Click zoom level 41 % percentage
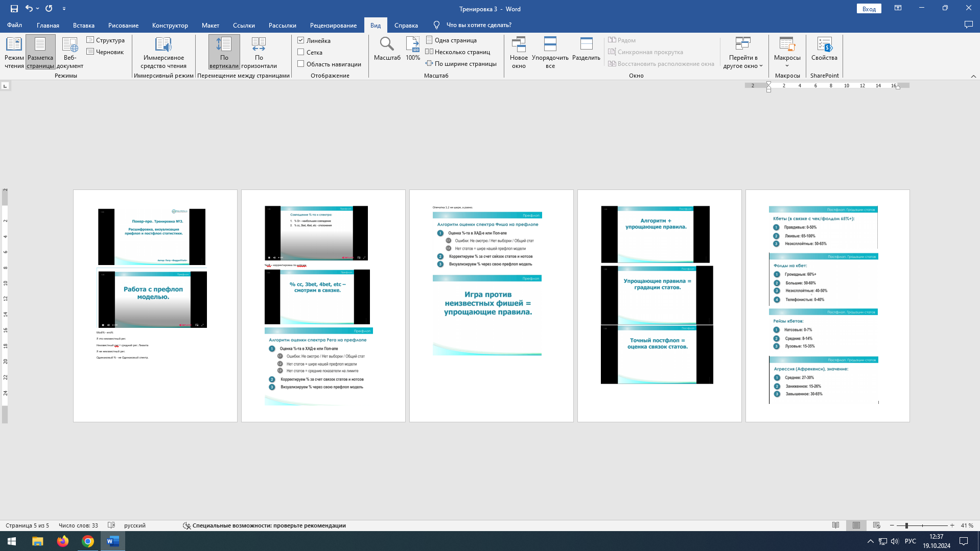 [967, 525]
